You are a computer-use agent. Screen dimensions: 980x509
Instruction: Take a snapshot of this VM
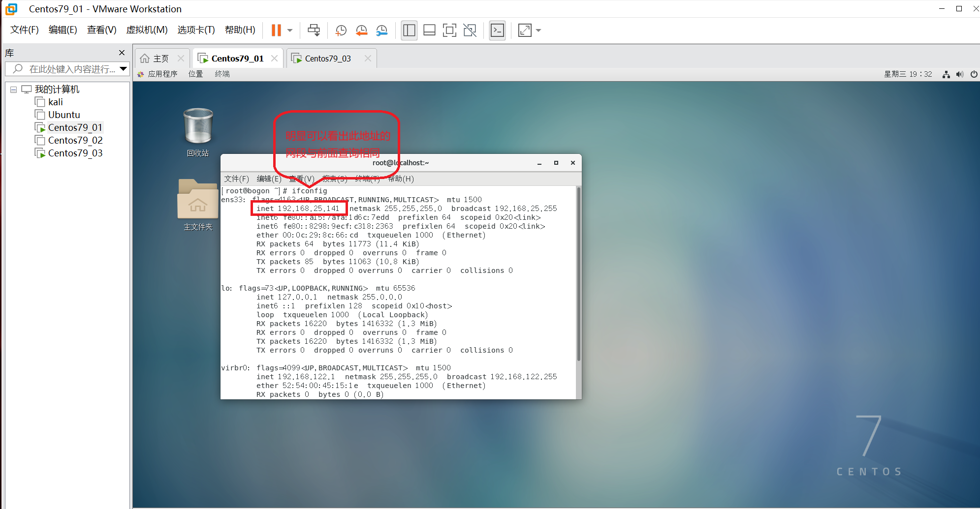click(x=341, y=30)
